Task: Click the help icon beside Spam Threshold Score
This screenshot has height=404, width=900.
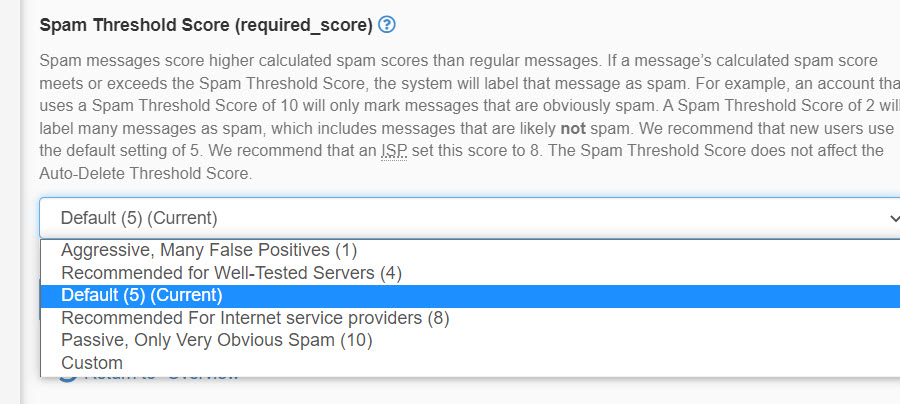Action: tap(387, 24)
